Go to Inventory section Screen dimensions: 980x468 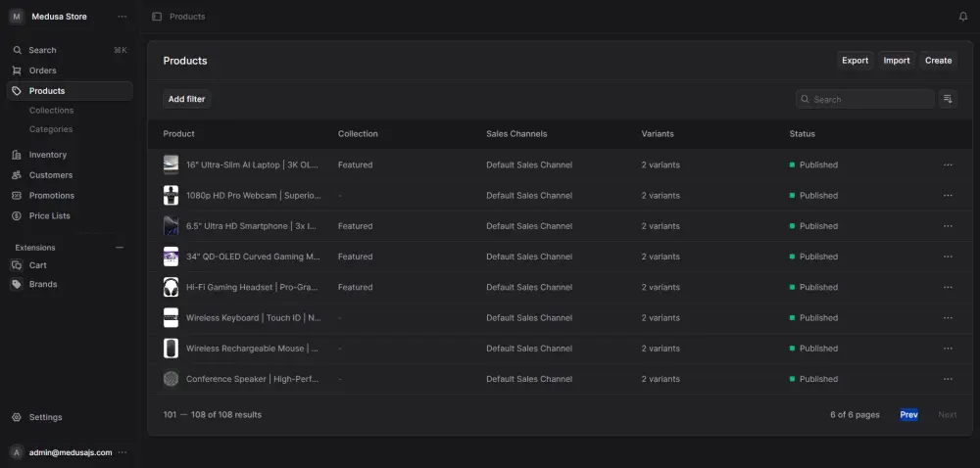47,155
